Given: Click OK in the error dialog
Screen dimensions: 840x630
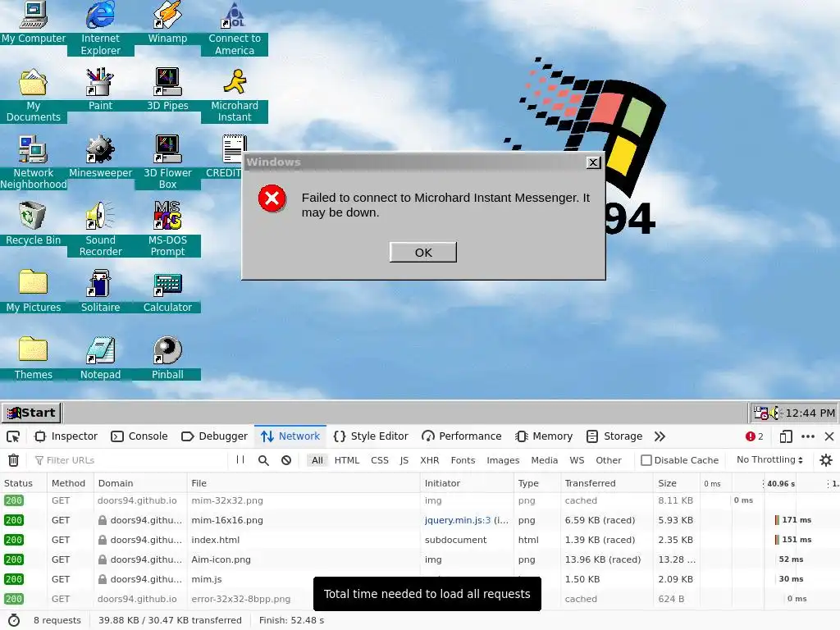Looking at the screenshot, I should pyautogui.click(x=423, y=253).
